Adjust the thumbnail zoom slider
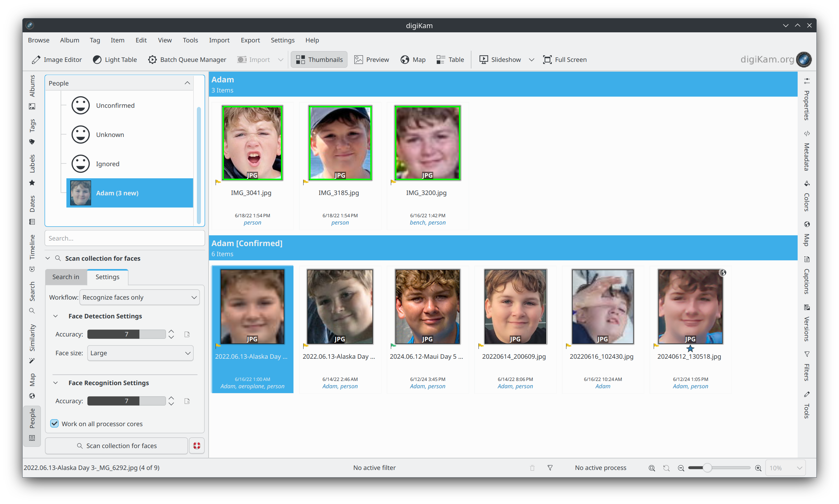 point(707,468)
